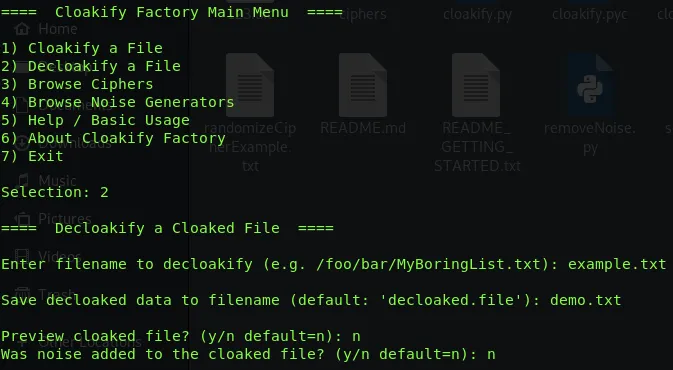Image resolution: width=673 pixels, height=370 pixels.
Task: Click terminal line '2) Decloakify a File'
Action: (x=91, y=66)
